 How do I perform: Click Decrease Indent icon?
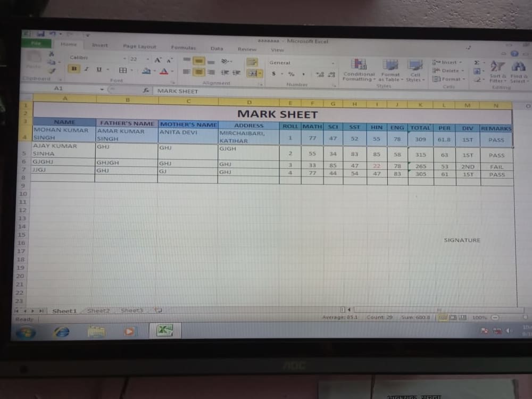click(x=225, y=72)
